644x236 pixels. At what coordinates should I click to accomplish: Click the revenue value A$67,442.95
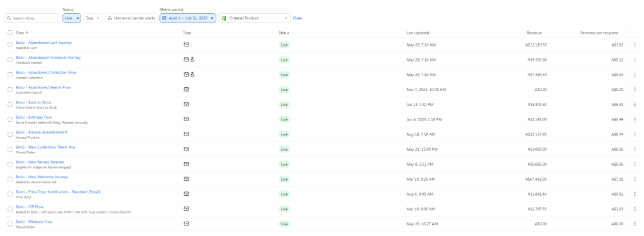(x=536, y=179)
